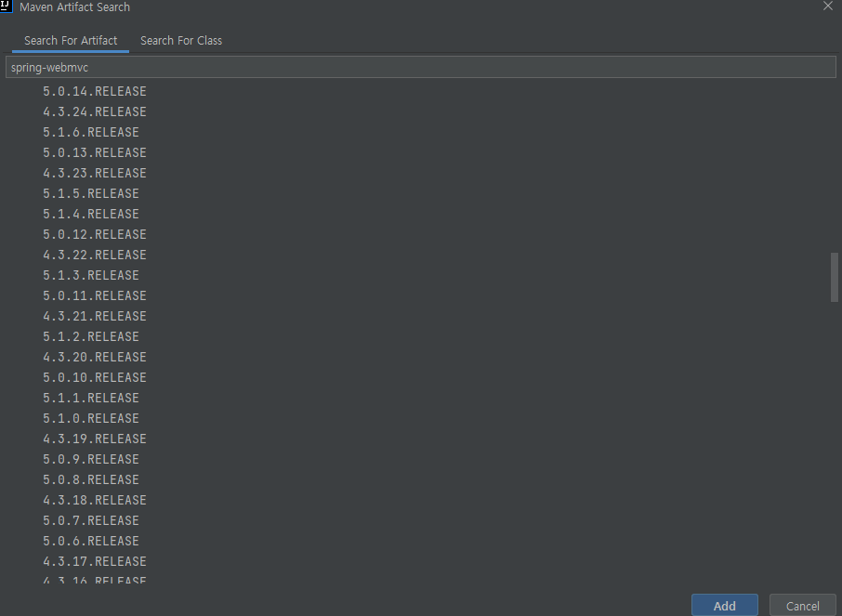Select version 4.3.23.RELEASE

(x=95, y=173)
